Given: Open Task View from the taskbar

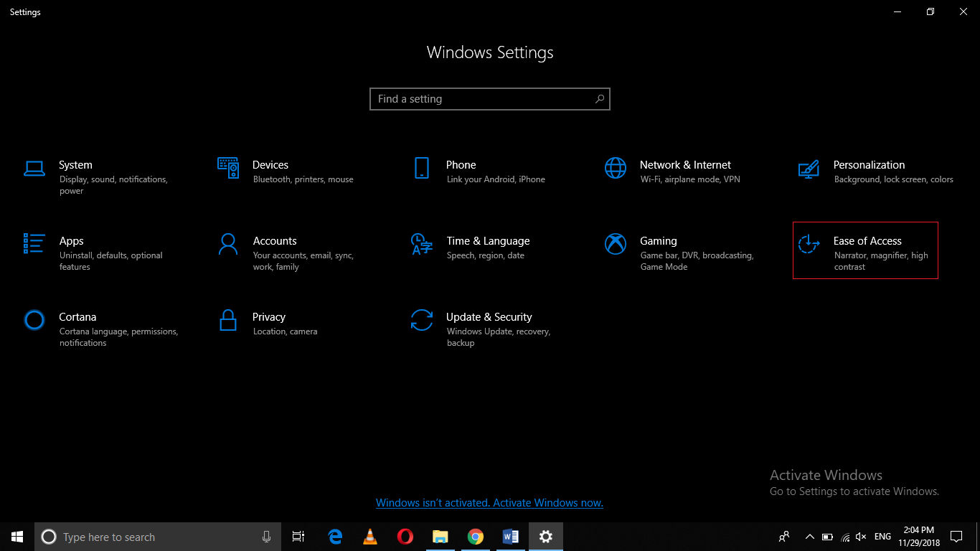Looking at the screenshot, I should point(298,537).
